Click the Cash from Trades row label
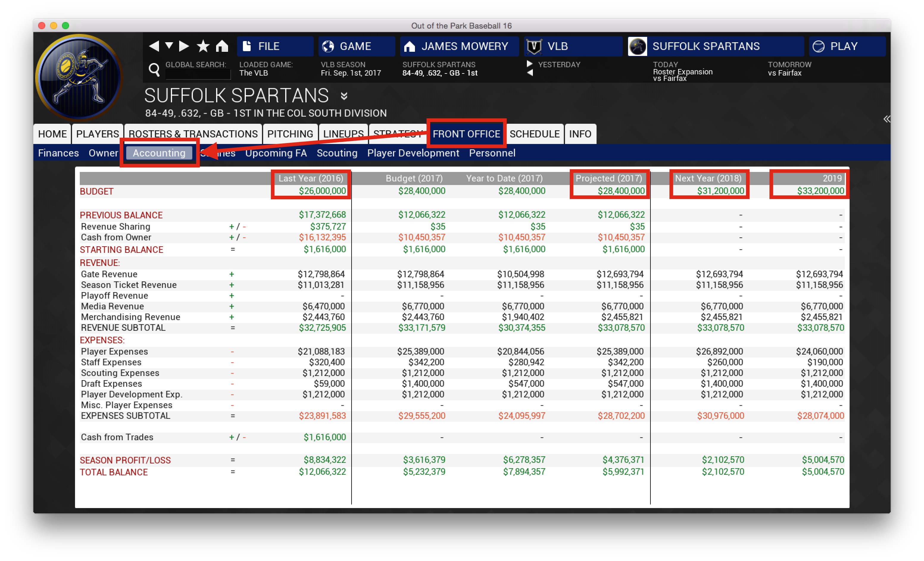Viewport: 924px width, 561px height. tap(117, 437)
